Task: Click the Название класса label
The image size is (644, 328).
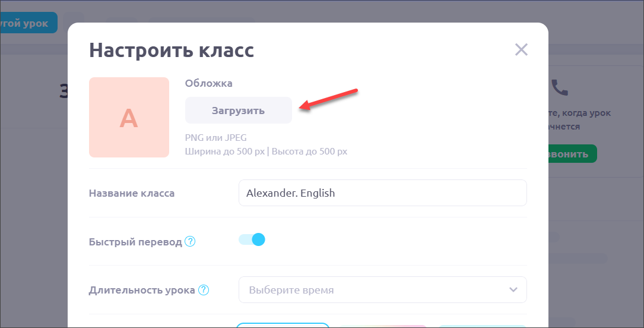Action: click(131, 193)
